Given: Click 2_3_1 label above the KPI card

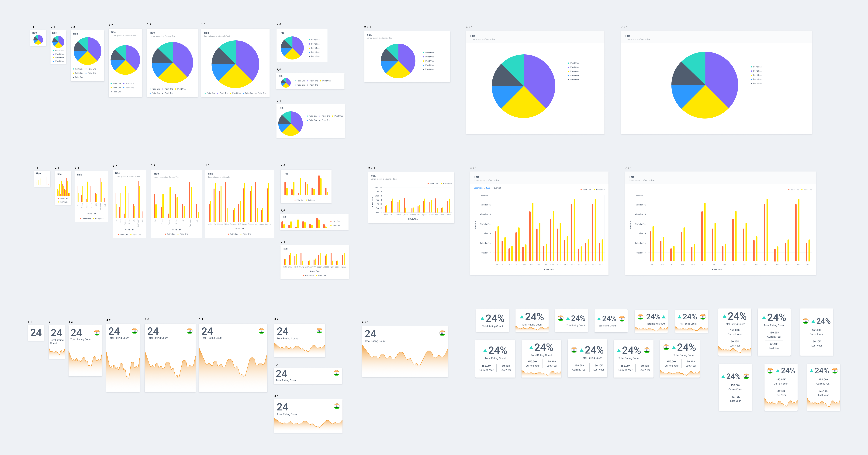Looking at the screenshot, I should coord(365,322).
